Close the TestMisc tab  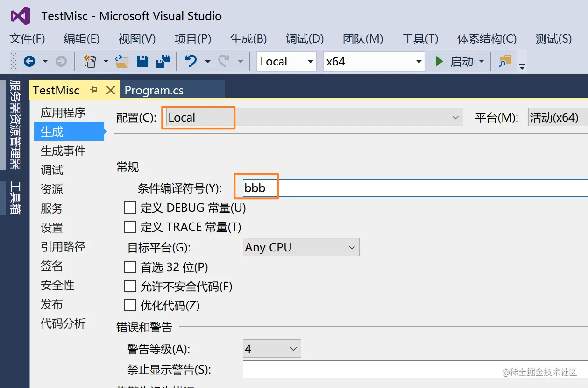(111, 90)
